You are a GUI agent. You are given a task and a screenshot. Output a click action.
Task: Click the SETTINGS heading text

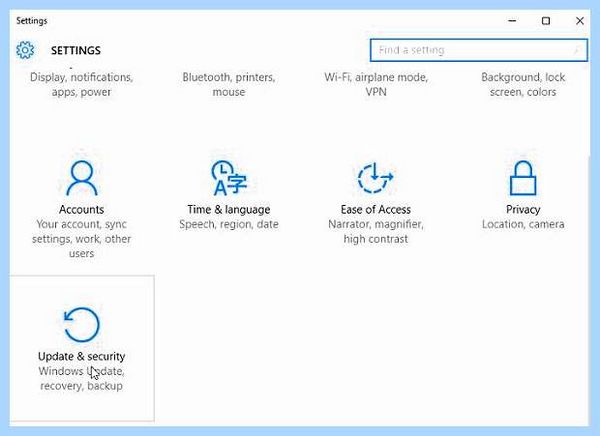point(76,51)
